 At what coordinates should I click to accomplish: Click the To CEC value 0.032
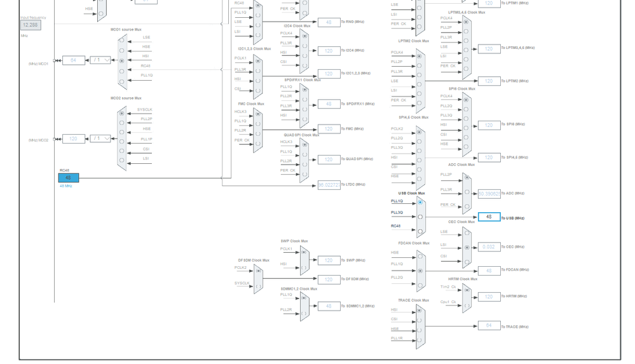[489, 246]
